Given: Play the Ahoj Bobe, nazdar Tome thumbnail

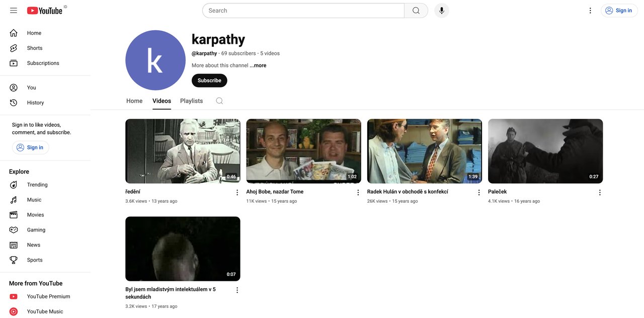Looking at the screenshot, I should [303, 151].
